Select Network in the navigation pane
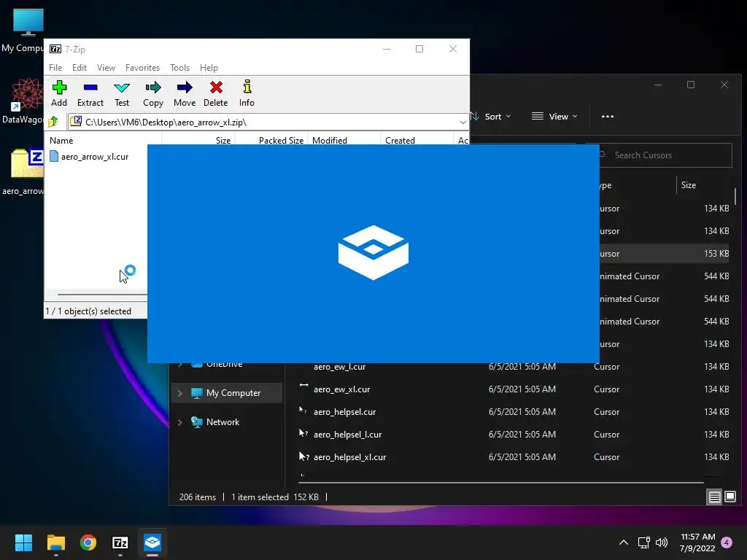The image size is (747, 560). [x=222, y=422]
